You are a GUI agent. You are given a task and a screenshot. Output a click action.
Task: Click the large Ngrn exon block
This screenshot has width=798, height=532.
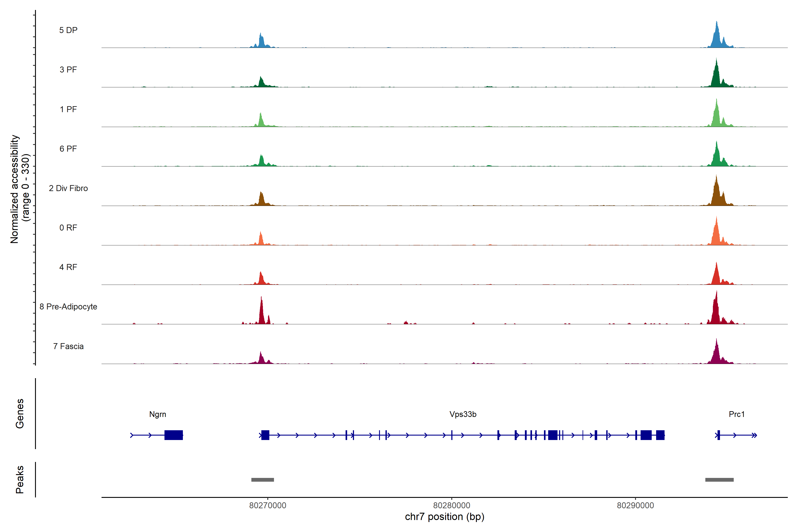[x=173, y=435]
